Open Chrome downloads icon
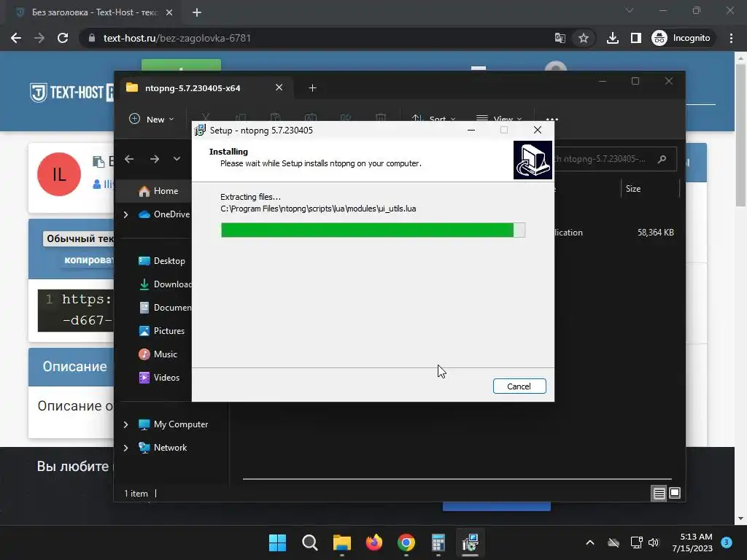 point(613,38)
